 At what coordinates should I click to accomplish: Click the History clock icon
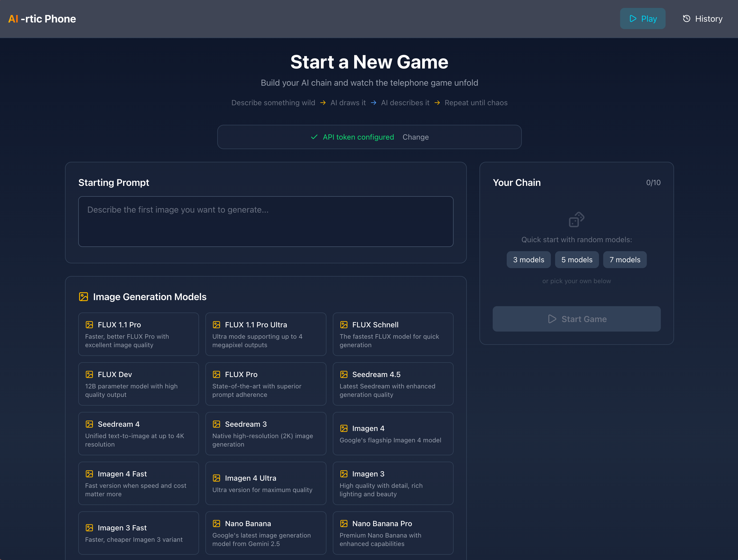coord(686,19)
